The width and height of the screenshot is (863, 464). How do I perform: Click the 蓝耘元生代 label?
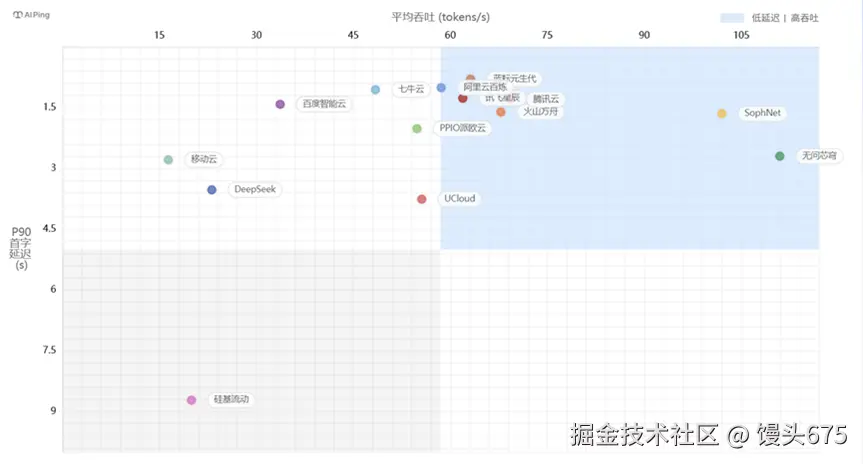click(x=515, y=78)
